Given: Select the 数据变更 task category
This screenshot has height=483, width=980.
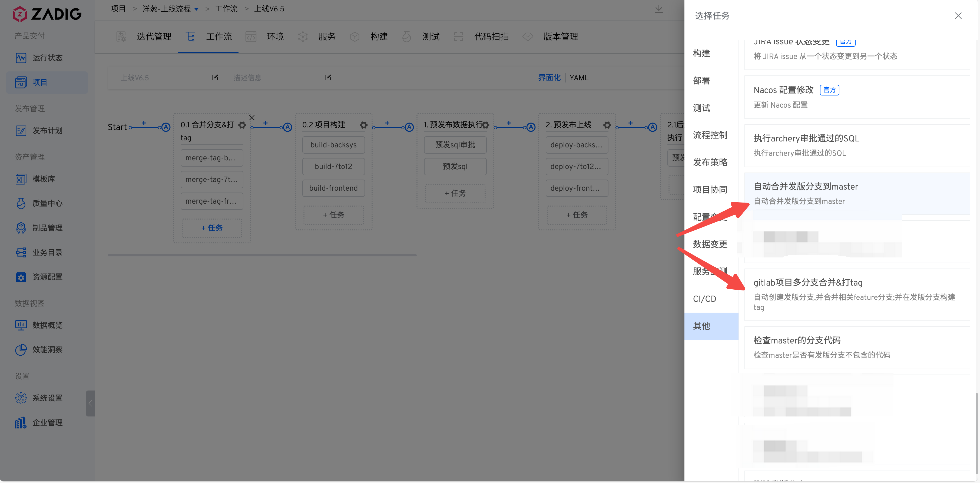Looking at the screenshot, I should click(x=711, y=244).
